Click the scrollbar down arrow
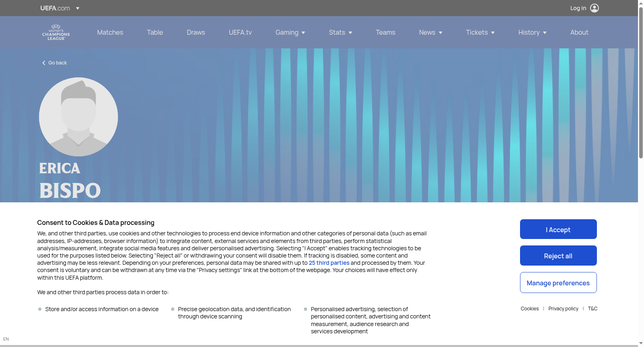 [641, 343]
